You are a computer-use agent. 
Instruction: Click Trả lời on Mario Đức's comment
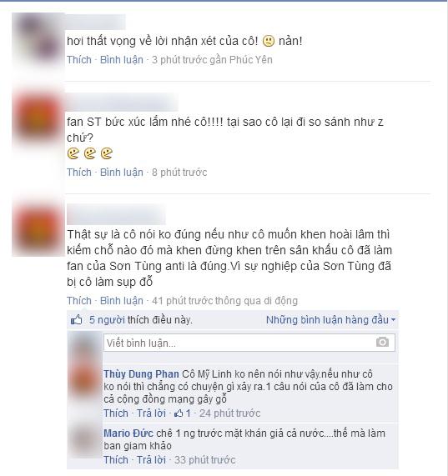[151, 460]
